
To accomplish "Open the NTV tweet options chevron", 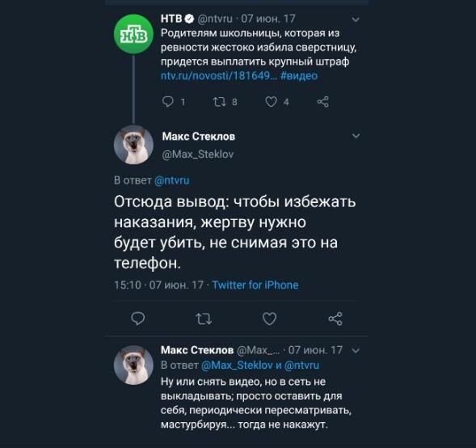I will (x=356, y=19).
